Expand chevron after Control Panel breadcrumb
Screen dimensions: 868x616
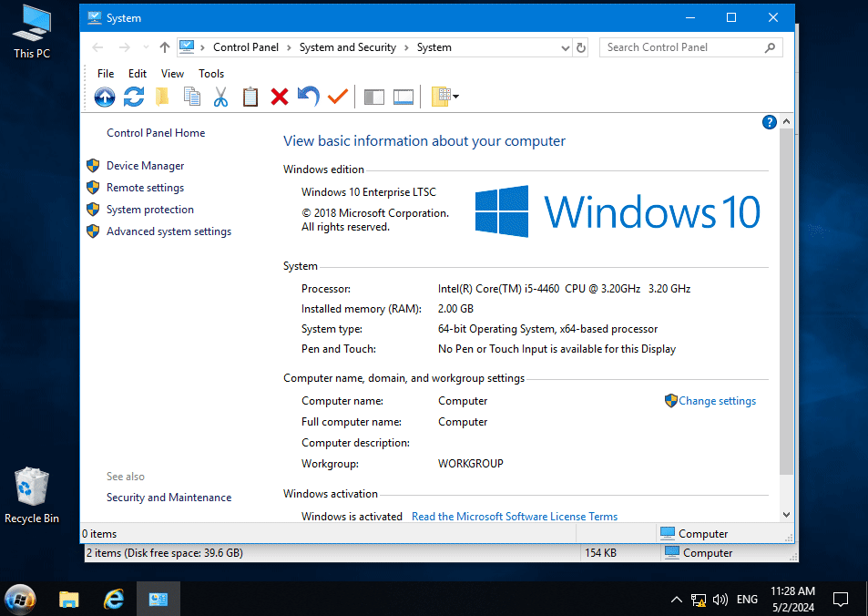[289, 47]
